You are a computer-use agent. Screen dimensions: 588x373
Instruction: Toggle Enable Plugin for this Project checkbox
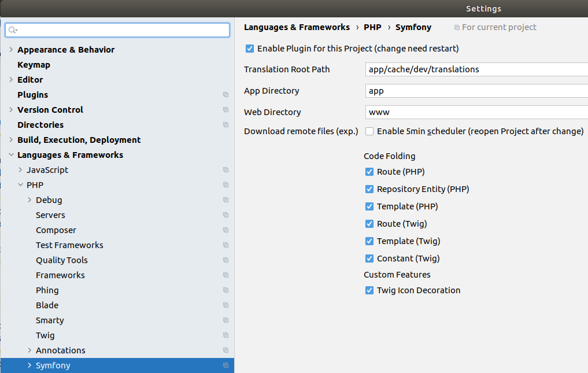coord(250,49)
